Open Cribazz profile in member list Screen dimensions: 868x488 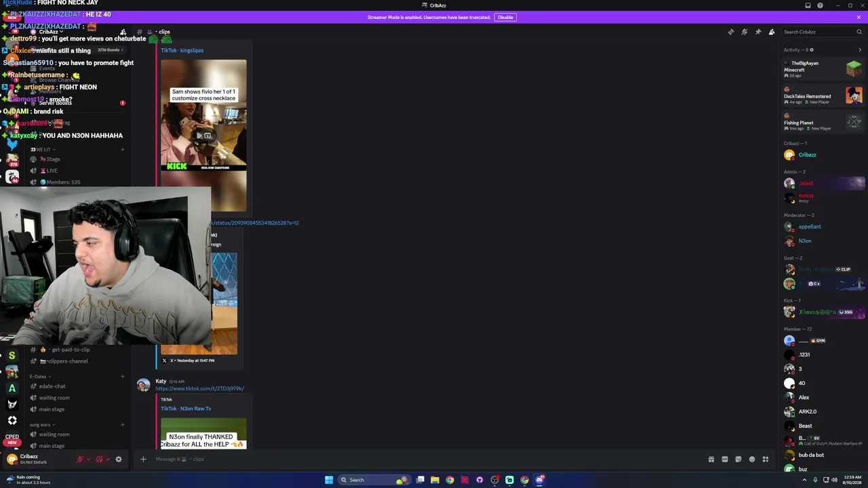point(823,155)
